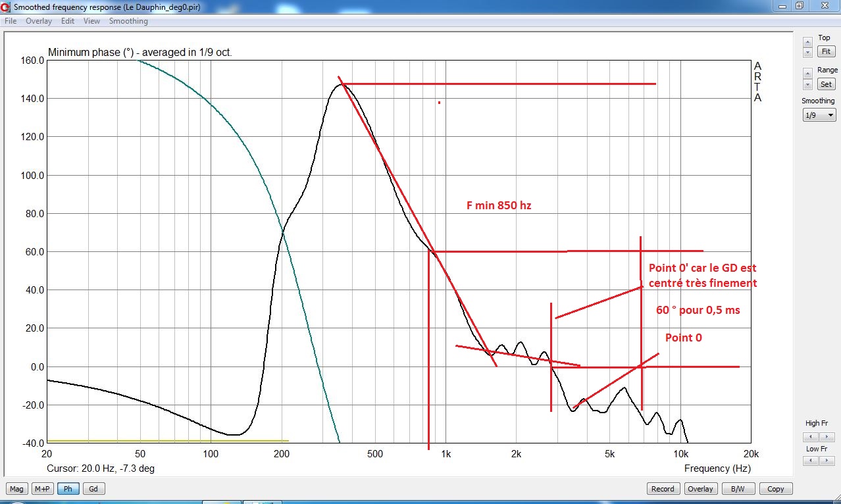This screenshot has height=504, width=841.
Task: Switch to Gd group delay view
Action: 93,489
